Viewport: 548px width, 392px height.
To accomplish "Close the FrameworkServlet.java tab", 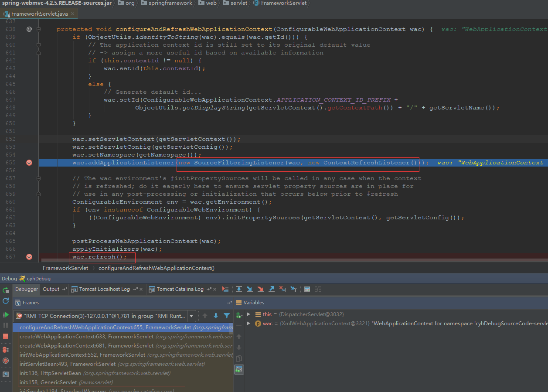I will tap(73, 14).
